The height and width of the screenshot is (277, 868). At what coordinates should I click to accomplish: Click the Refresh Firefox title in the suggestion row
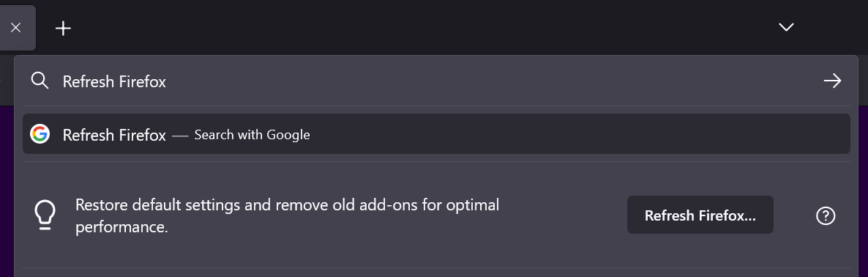pos(114,135)
